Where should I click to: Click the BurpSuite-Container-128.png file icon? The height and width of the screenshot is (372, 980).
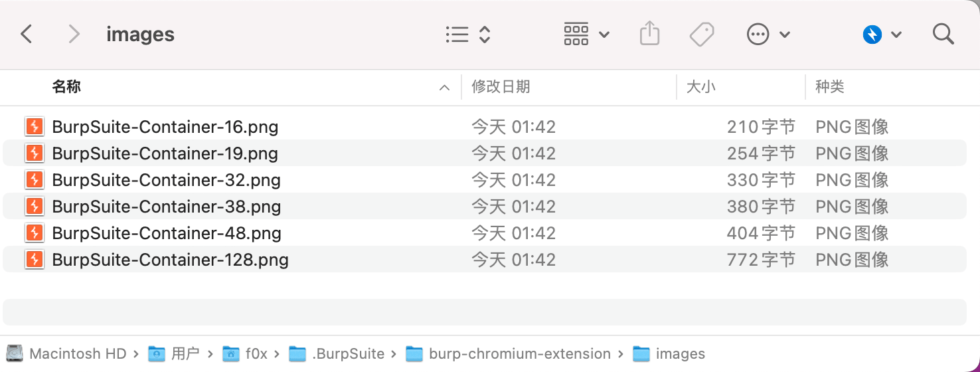[x=35, y=260]
